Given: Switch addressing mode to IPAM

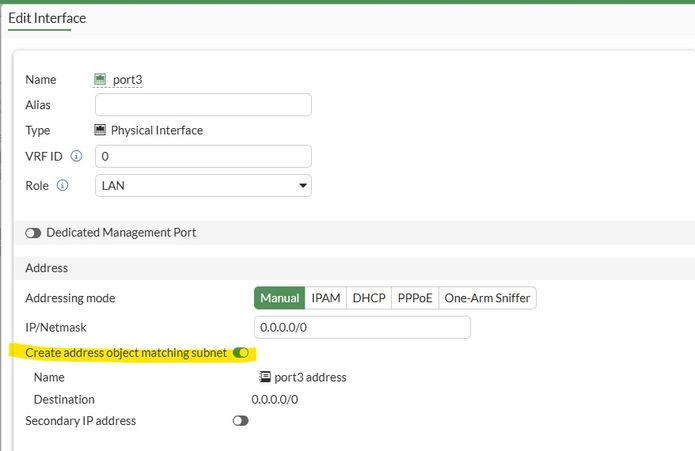Looking at the screenshot, I should point(326,298).
